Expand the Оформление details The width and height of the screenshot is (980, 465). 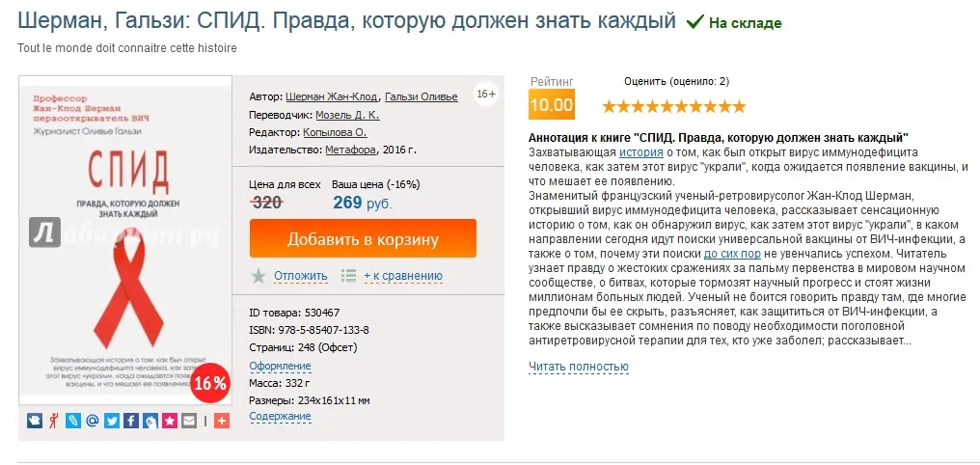[x=280, y=366]
